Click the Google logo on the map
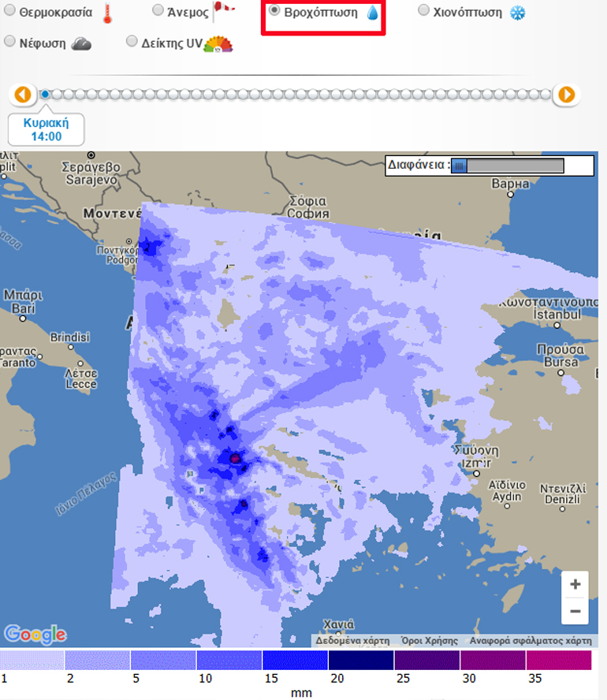Viewport: 607px width, 700px height. click(35, 634)
